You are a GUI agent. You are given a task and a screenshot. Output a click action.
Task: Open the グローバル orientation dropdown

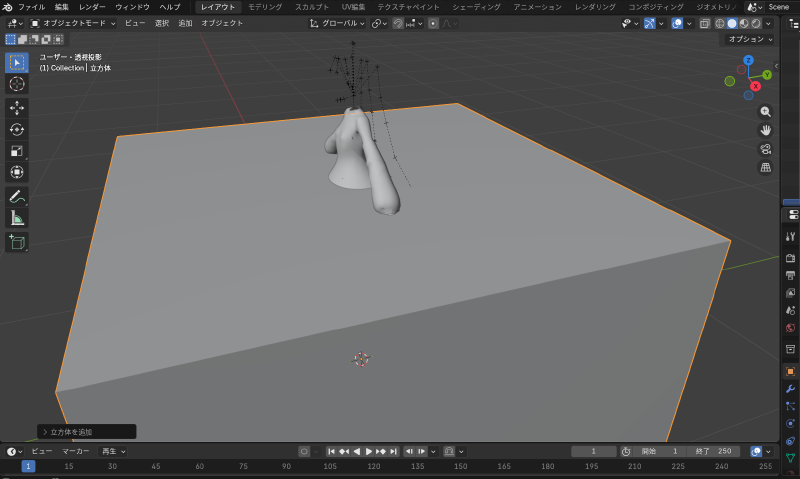(x=338, y=23)
